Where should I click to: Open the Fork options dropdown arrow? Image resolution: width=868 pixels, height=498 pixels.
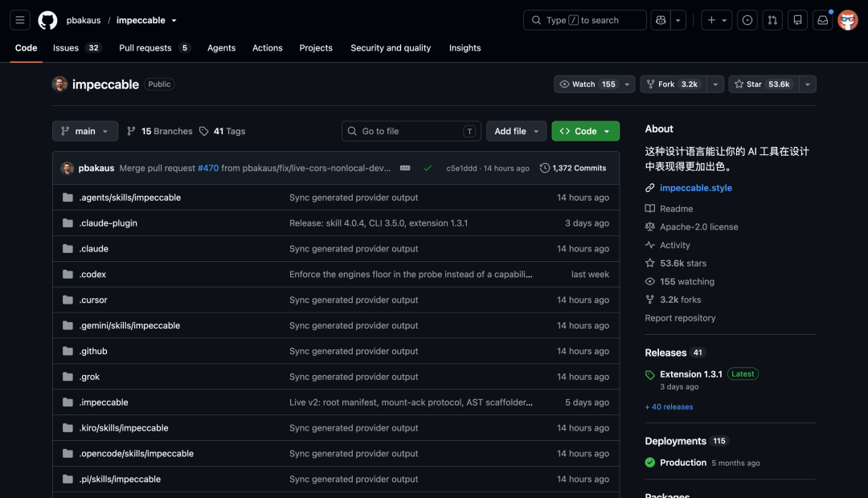715,84
